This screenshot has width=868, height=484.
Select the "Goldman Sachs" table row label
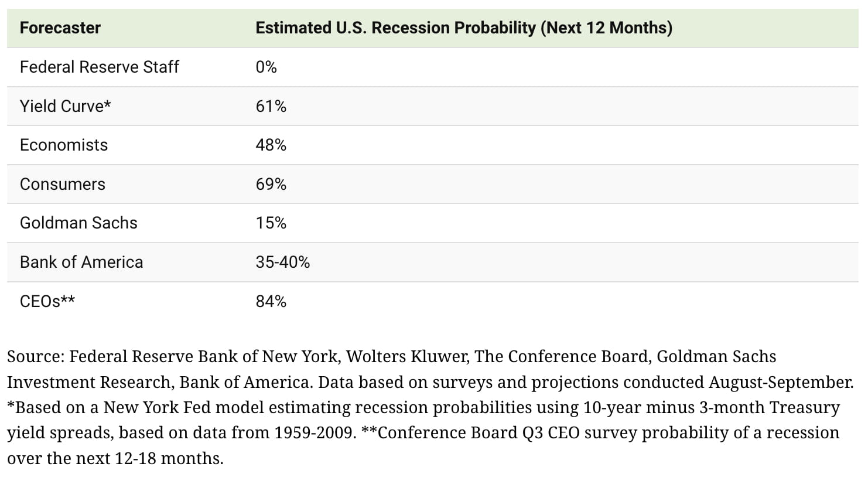(78, 223)
